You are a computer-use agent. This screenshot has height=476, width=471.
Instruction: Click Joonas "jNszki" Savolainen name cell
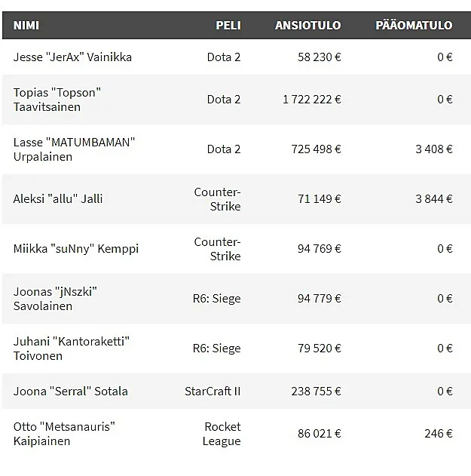click(55, 299)
